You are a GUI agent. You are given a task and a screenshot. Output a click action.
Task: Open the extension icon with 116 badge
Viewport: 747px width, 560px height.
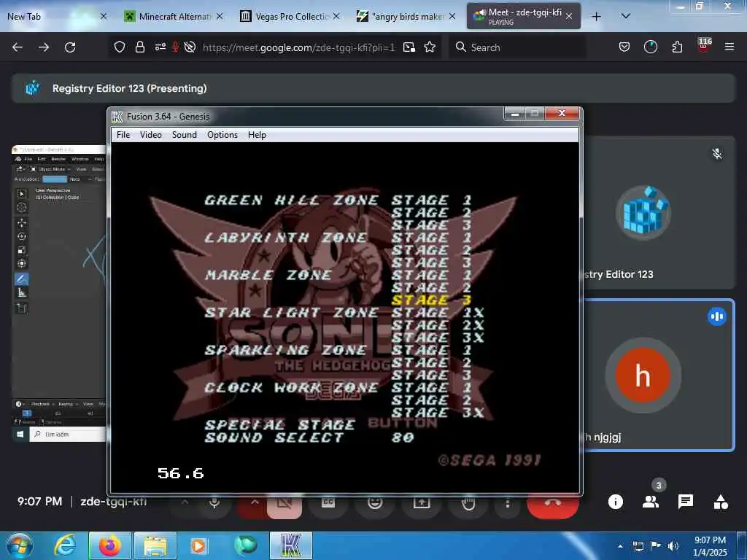click(x=704, y=46)
